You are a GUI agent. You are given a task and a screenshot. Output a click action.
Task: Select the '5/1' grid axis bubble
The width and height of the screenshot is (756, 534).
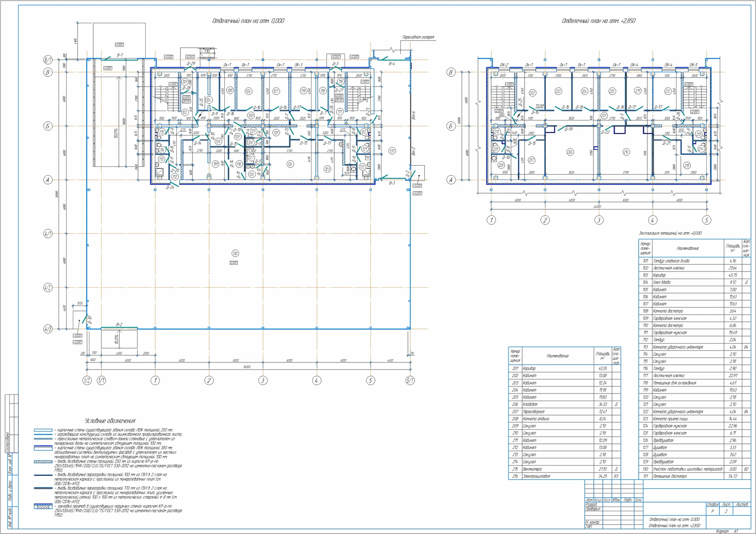pyautogui.click(x=410, y=381)
